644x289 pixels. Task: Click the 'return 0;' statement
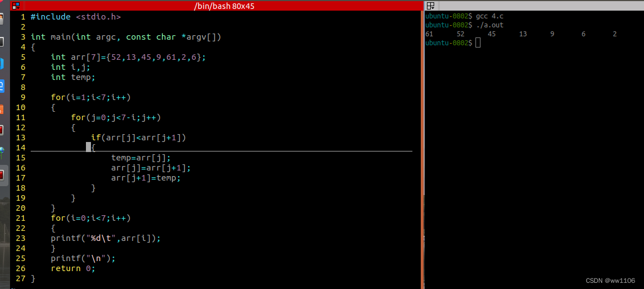(73, 268)
